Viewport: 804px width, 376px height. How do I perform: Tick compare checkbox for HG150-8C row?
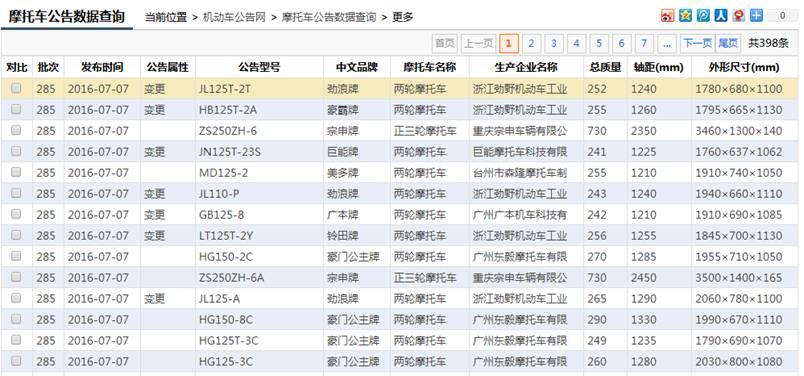[16, 319]
